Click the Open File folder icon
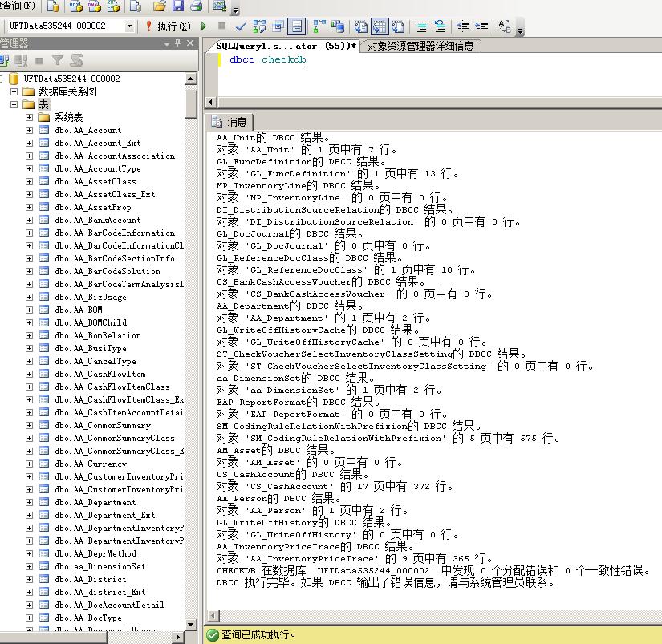This screenshot has height=644, width=662. [160, 6]
